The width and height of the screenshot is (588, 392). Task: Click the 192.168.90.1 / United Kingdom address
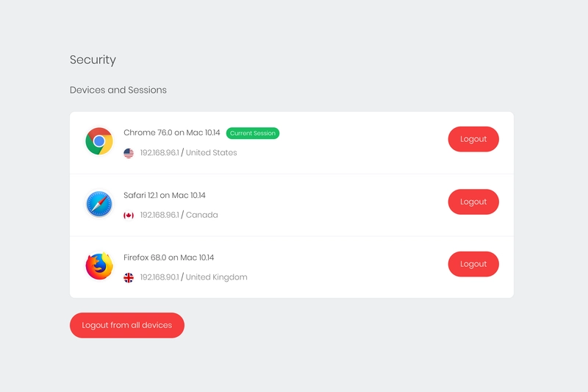click(x=194, y=277)
